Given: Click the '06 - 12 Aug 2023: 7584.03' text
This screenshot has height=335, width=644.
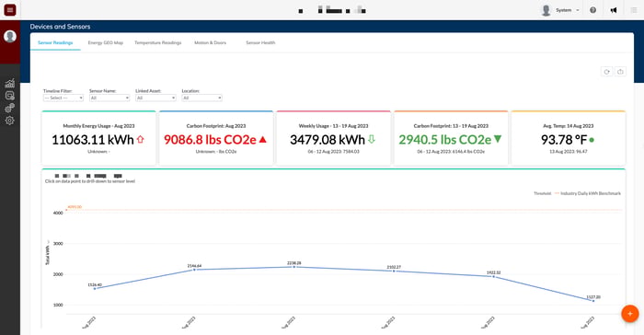Looking at the screenshot, I should [333, 152].
